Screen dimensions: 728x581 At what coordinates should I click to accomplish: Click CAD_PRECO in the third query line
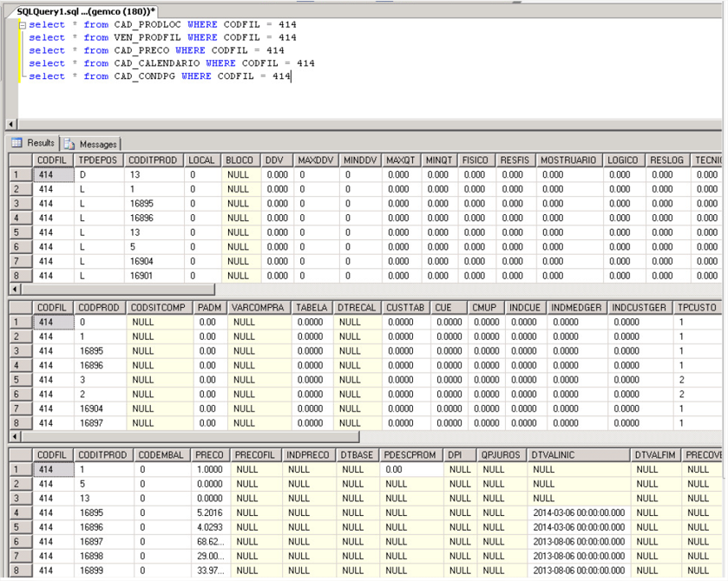click(141, 50)
